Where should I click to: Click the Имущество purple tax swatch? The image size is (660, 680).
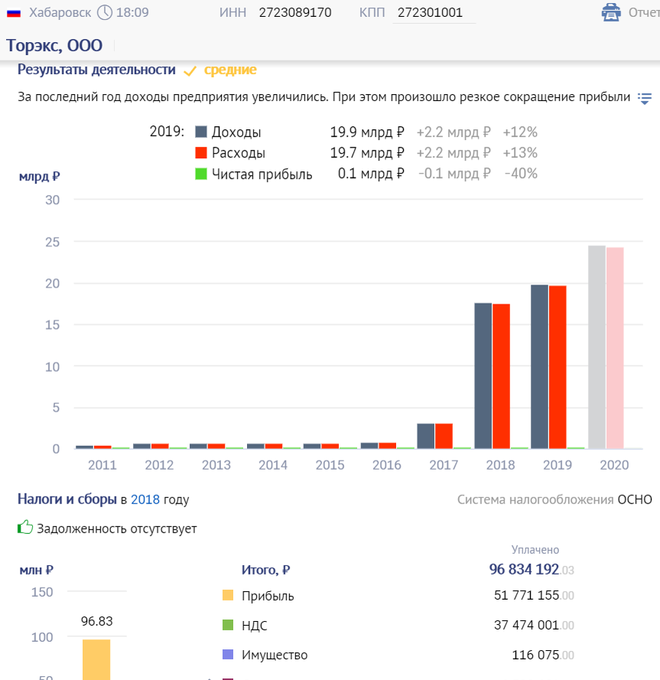228,654
